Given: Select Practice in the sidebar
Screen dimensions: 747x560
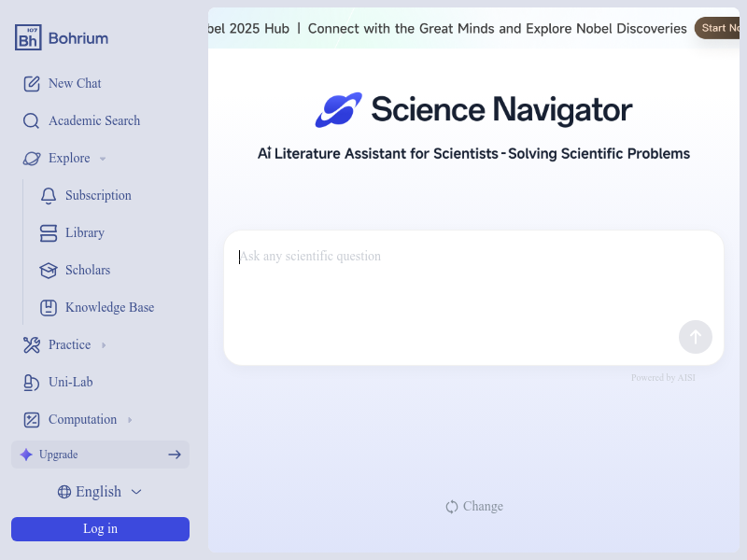Looking at the screenshot, I should (x=69, y=345).
